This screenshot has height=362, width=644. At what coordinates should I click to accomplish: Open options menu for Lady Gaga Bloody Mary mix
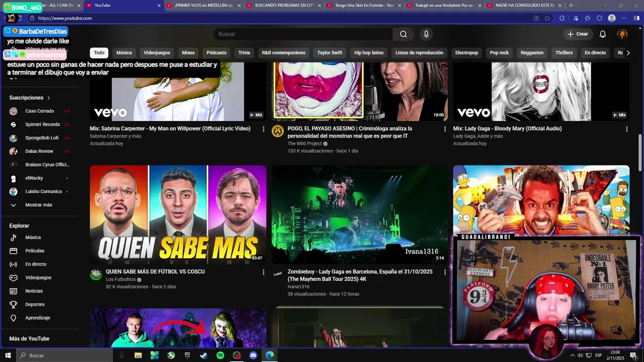tap(626, 129)
